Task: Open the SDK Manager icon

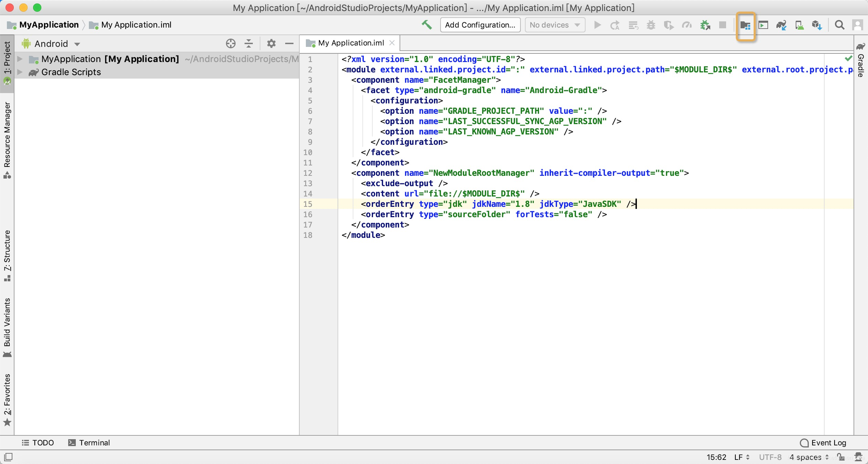Action: point(817,25)
